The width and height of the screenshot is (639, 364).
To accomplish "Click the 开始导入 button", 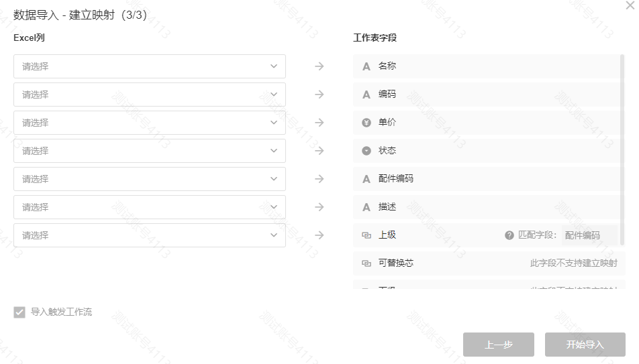I will point(585,345).
